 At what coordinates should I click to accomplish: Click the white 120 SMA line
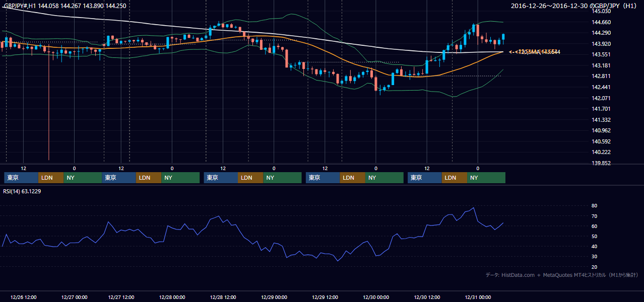(252, 32)
